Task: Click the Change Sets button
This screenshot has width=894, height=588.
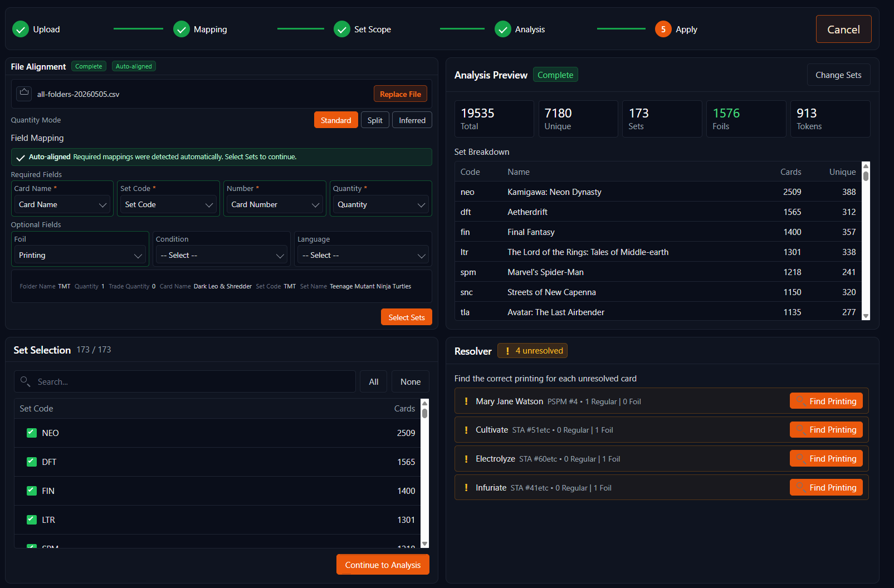Action: 838,75
